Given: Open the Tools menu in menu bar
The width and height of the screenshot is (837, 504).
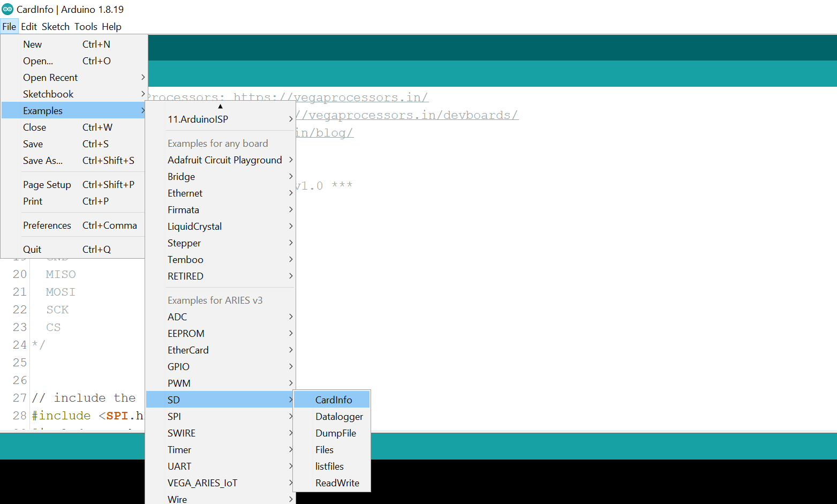Looking at the screenshot, I should tap(86, 26).
